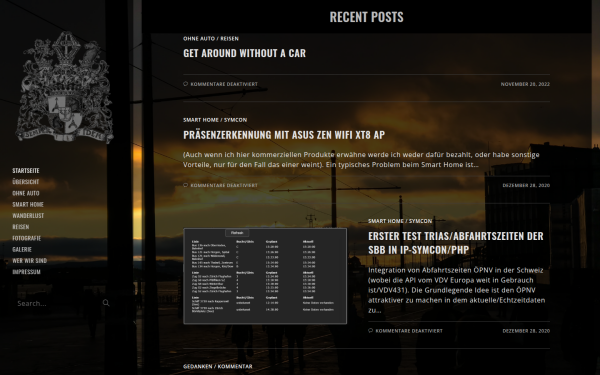Image resolution: width=600 pixels, height=375 pixels.
Task: Select Smart Home in the sidebar menu
Action: tap(28, 204)
